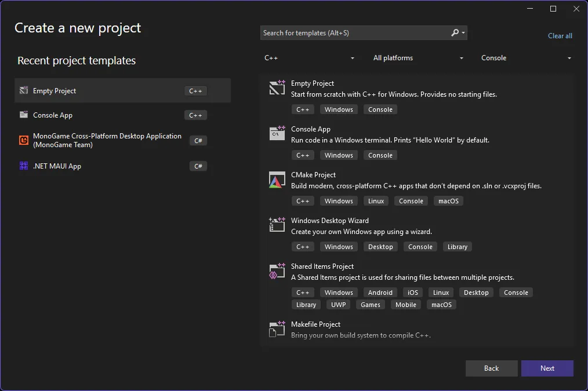This screenshot has width=588, height=391.
Task: Choose the Makefile Project template title
Action: [315, 324]
